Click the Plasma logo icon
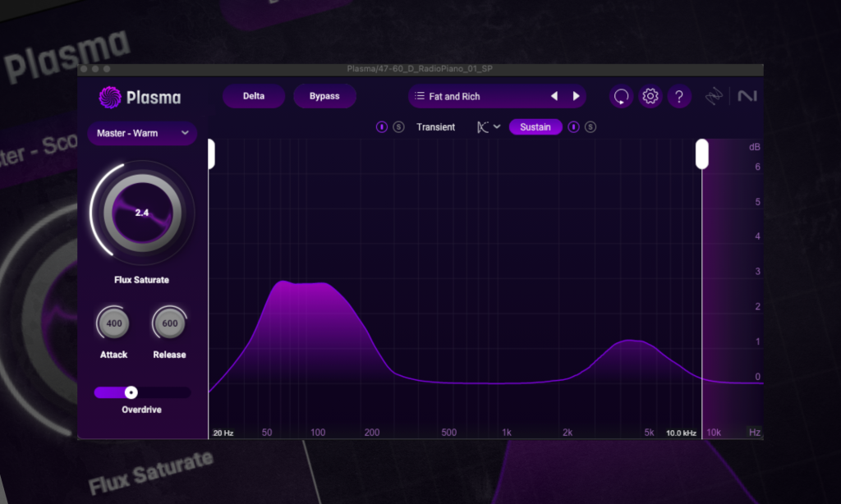The image size is (841, 504). coord(108,98)
